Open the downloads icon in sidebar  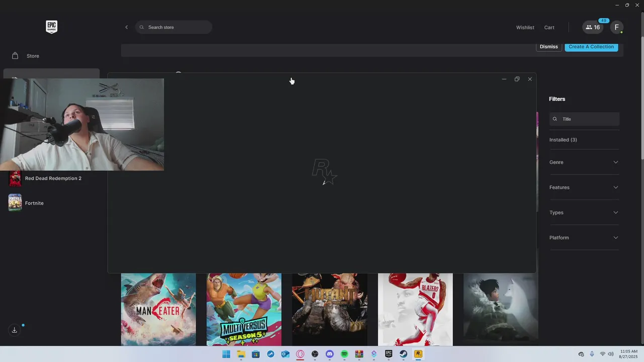click(15, 330)
